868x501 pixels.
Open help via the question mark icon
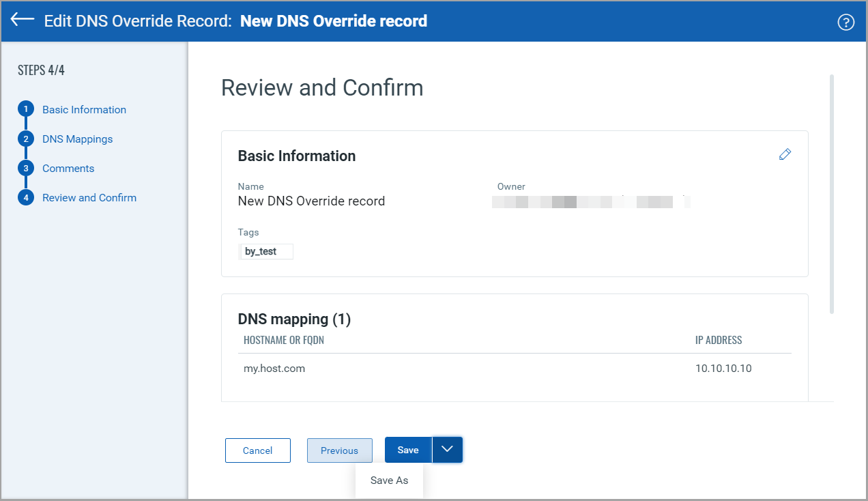[x=845, y=21]
